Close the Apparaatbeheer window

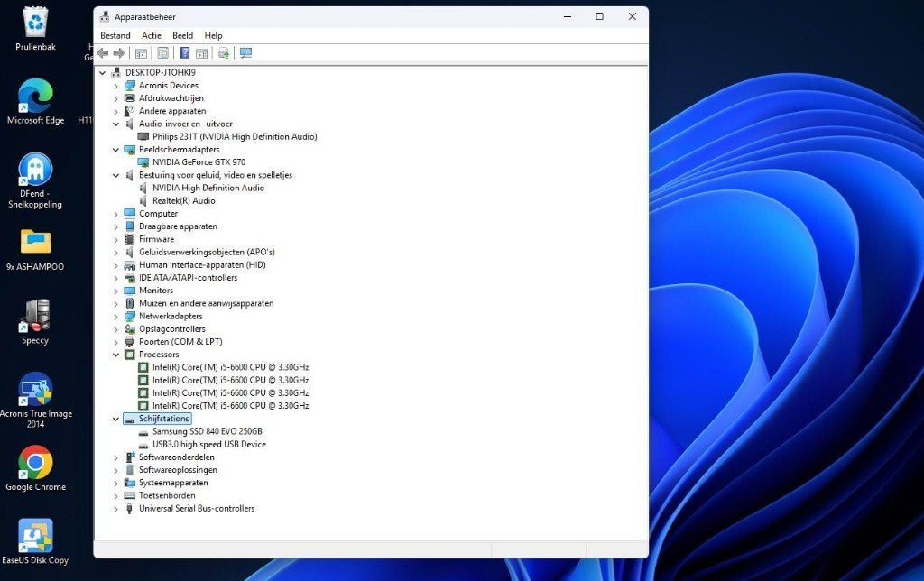click(633, 16)
